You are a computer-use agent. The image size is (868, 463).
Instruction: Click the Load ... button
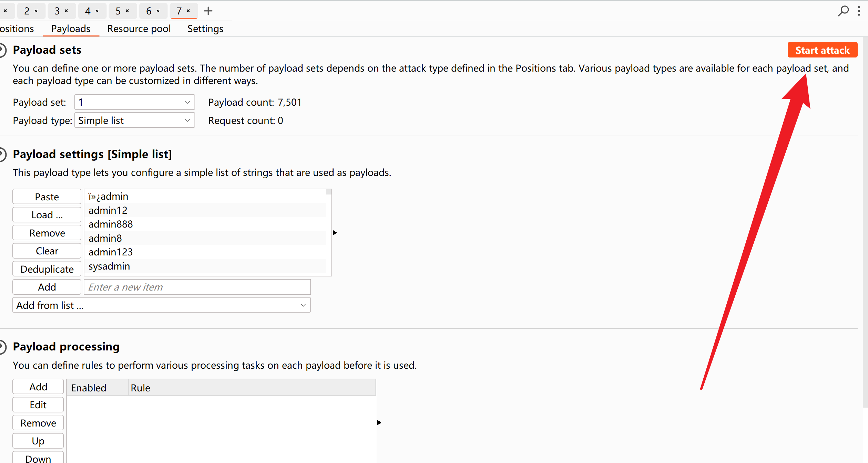47,215
